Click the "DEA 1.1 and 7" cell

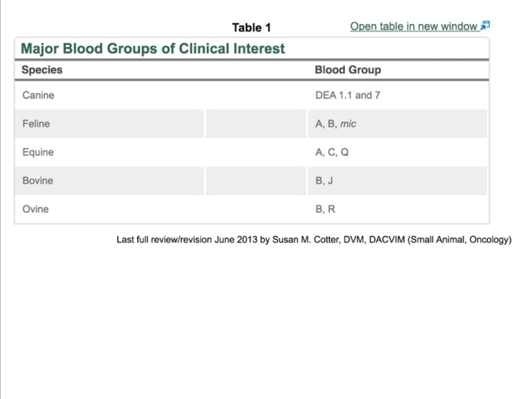348,95
